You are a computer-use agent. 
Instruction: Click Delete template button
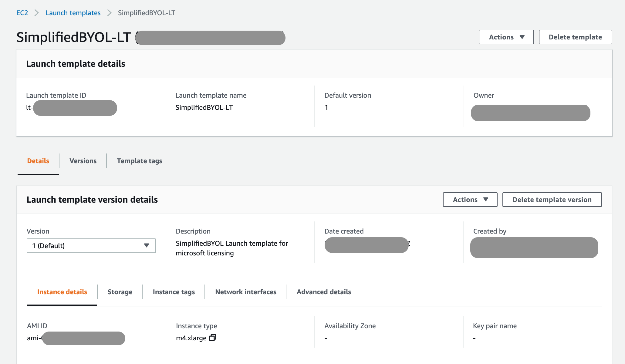click(575, 37)
